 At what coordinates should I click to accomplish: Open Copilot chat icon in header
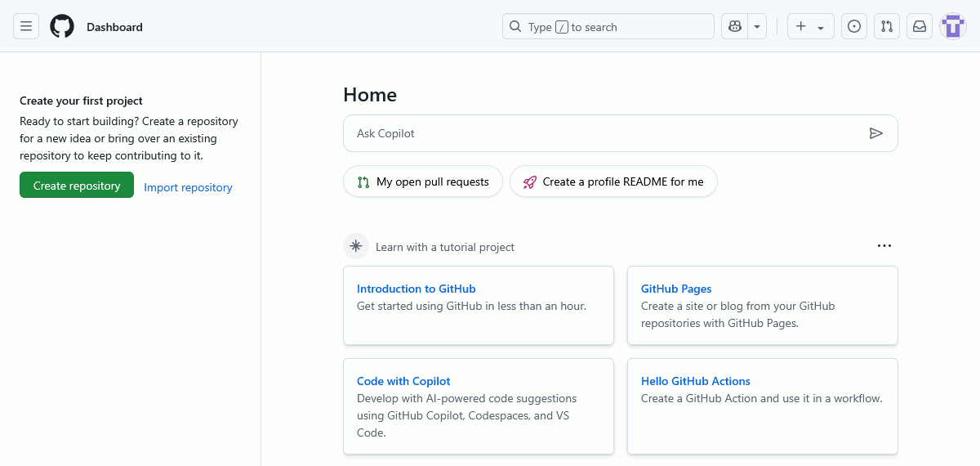coord(735,26)
